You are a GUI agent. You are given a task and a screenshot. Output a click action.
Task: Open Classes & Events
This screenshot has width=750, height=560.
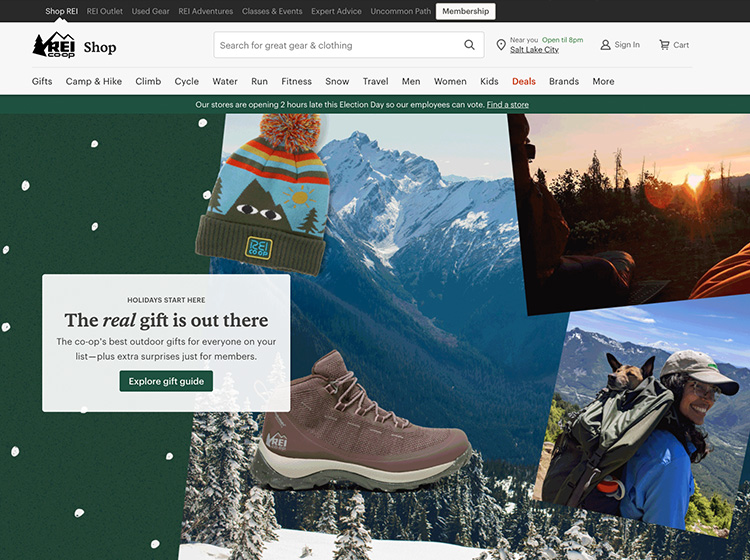click(272, 11)
